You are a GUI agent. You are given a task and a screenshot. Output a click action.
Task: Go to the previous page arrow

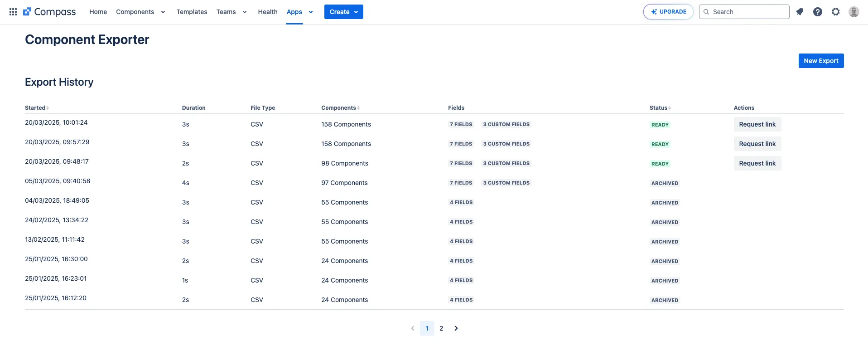click(413, 328)
